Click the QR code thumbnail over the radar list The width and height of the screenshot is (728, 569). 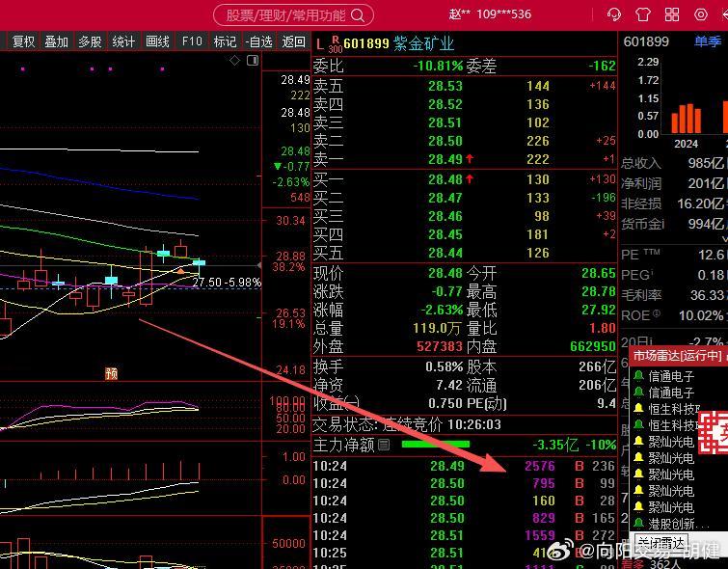point(714,432)
